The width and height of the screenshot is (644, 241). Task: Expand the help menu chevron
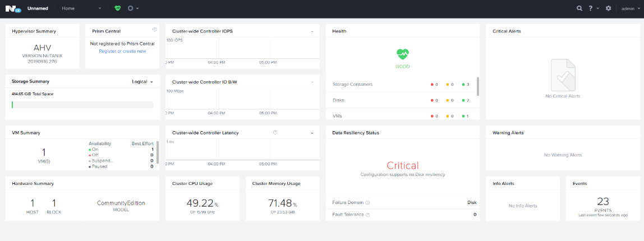point(597,8)
